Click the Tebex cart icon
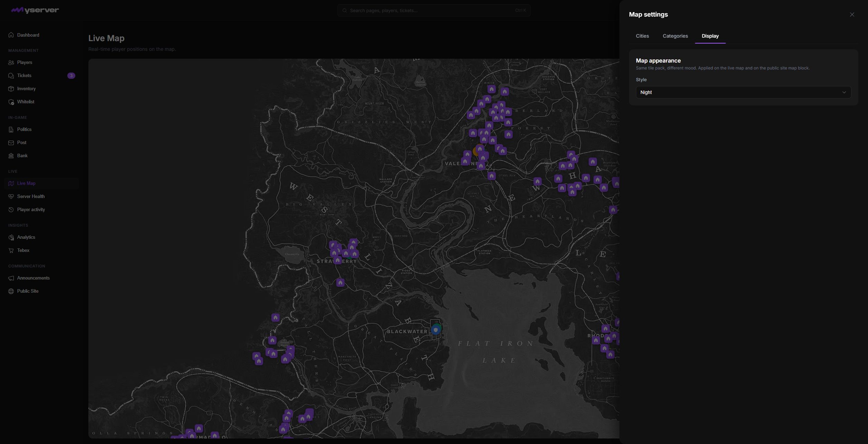The height and width of the screenshot is (444, 868). coord(11,251)
